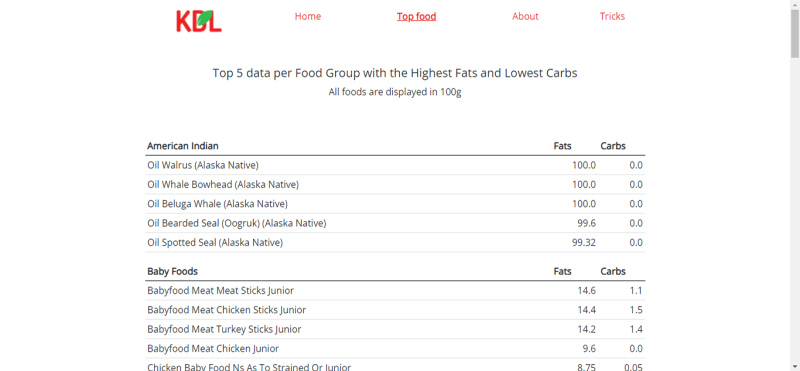Click the 99.32 fats value
800x371 pixels.
[x=584, y=243]
